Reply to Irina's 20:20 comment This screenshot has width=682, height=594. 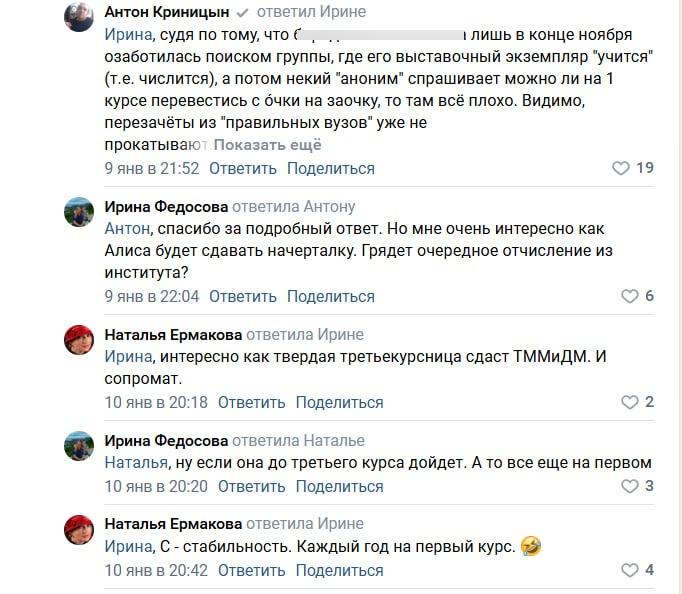tap(251, 486)
